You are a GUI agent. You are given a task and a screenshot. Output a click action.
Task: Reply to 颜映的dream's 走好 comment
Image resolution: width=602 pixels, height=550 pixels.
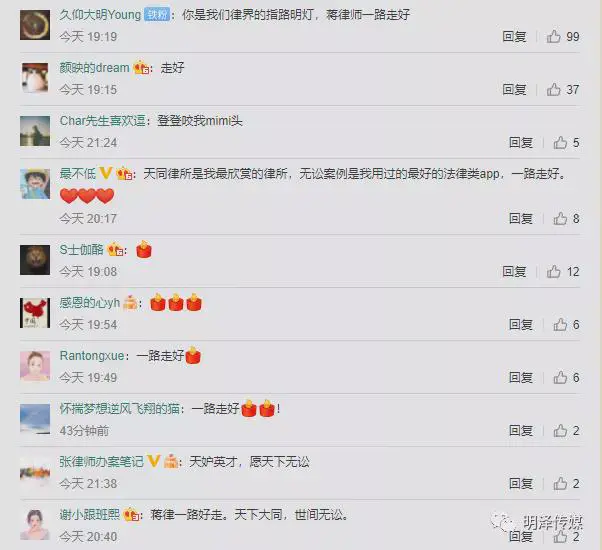click(514, 89)
